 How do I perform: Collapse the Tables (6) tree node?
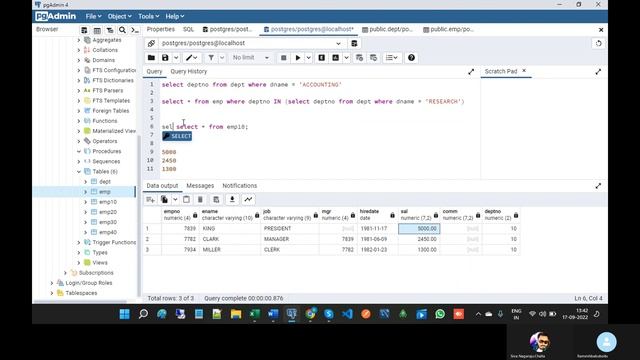pos(79,172)
